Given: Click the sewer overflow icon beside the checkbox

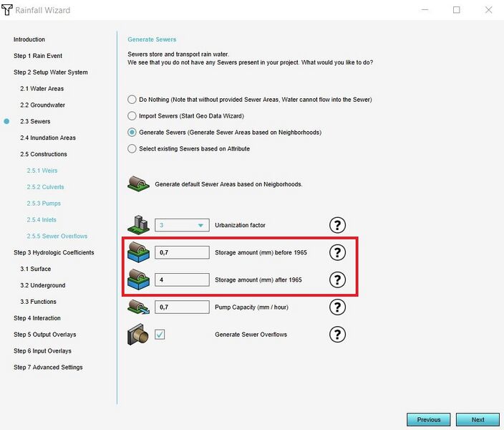Looking at the screenshot, I should click(138, 334).
